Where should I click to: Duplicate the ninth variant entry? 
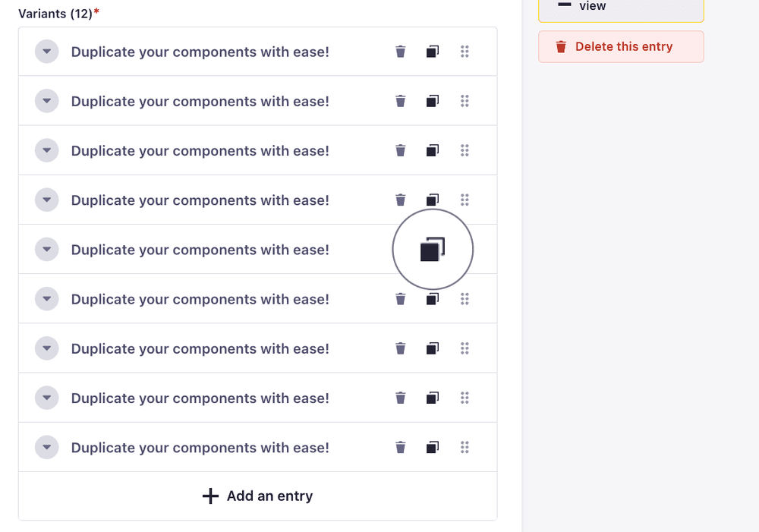click(432, 447)
